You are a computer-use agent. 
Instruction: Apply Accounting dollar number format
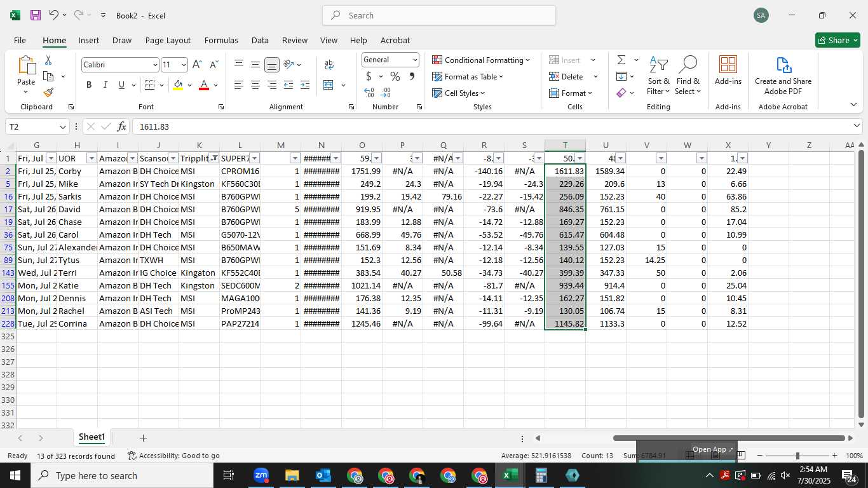click(369, 76)
